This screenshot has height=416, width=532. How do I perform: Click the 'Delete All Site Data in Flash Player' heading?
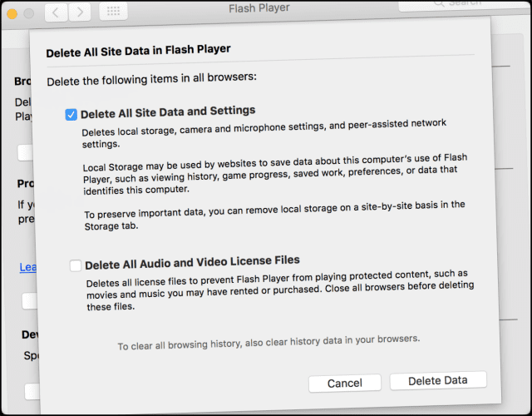click(x=139, y=51)
